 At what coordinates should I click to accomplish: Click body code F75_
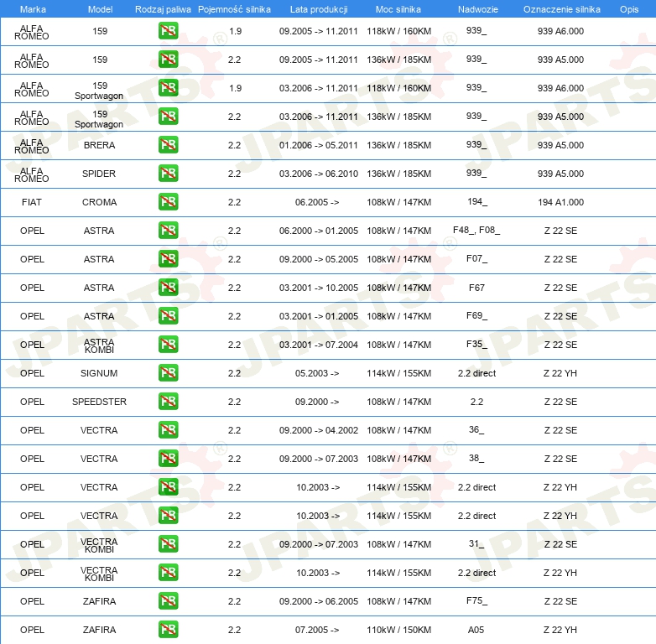pyautogui.click(x=476, y=601)
